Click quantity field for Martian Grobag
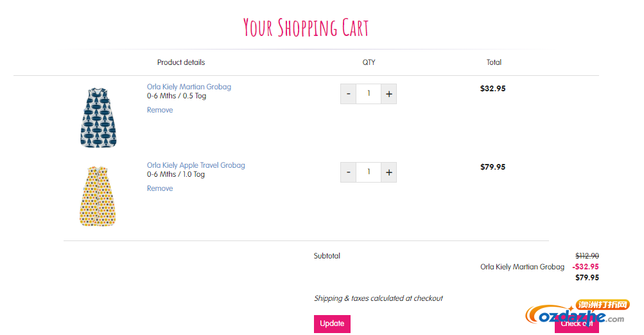The image size is (644, 335). pyautogui.click(x=369, y=94)
